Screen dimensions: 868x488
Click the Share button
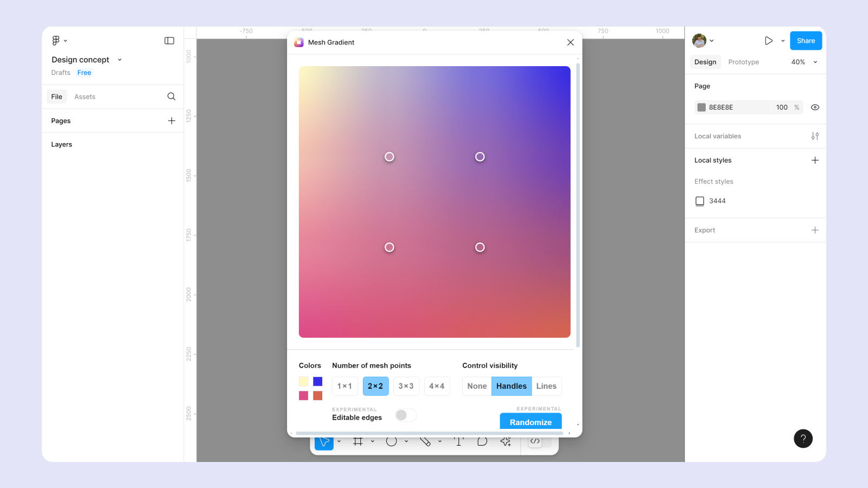(806, 40)
